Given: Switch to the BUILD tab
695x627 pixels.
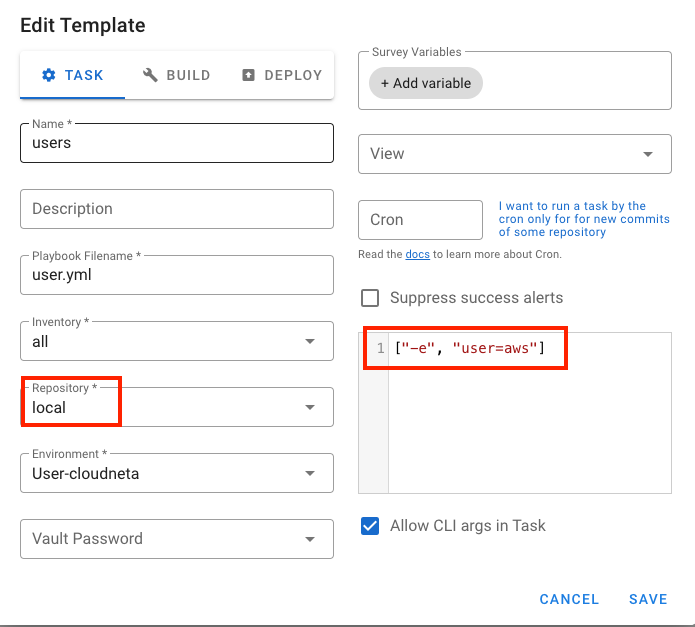Looking at the screenshot, I should [176, 75].
